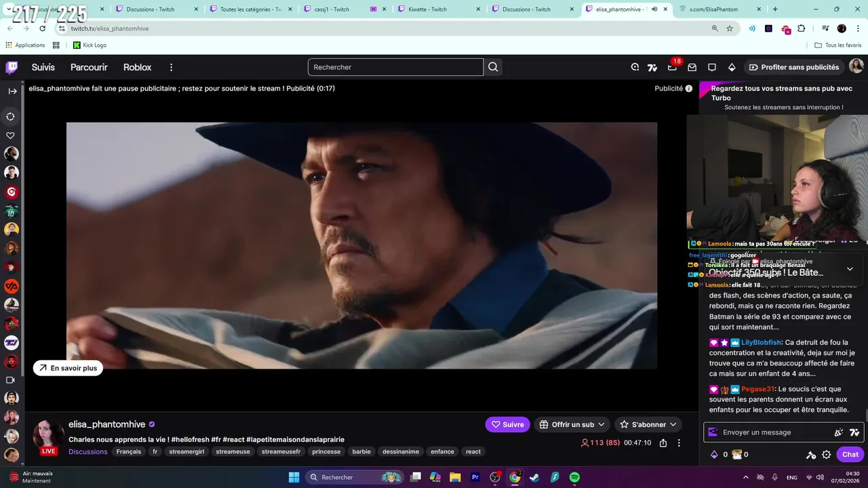
Task: Expand the left channel sidebar with the arrow
Action: (x=12, y=91)
